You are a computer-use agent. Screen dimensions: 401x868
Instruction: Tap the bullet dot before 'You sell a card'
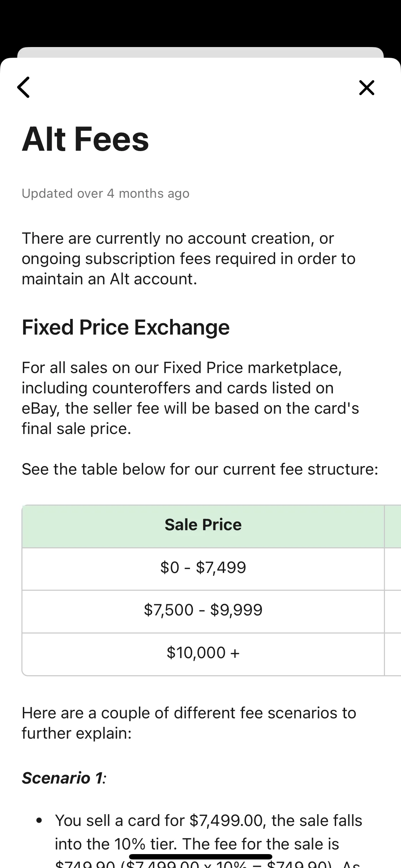(x=39, y=821)
